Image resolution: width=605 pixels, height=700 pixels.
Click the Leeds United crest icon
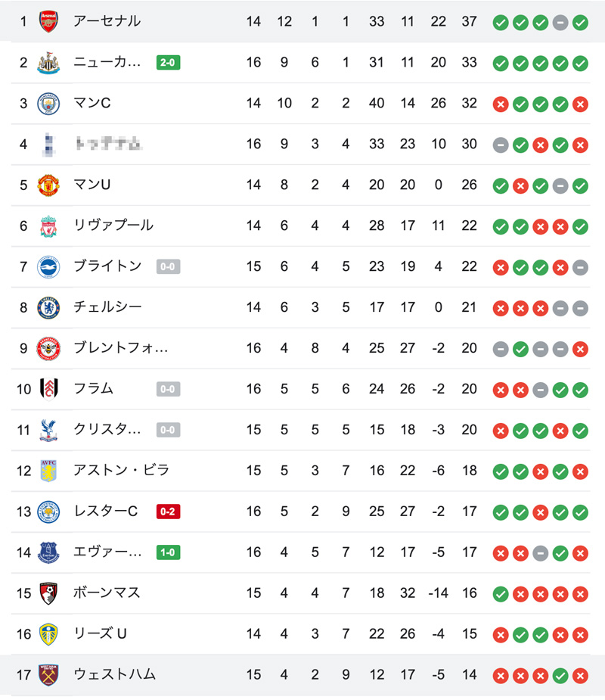48,634
